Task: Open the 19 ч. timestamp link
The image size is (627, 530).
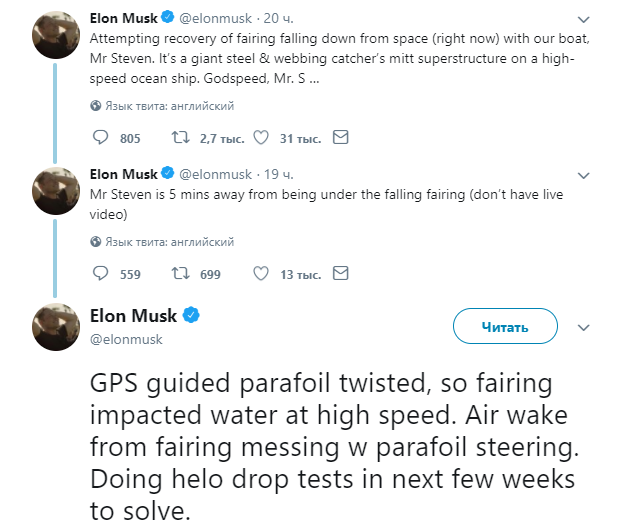Action: [x=277, y=174]
